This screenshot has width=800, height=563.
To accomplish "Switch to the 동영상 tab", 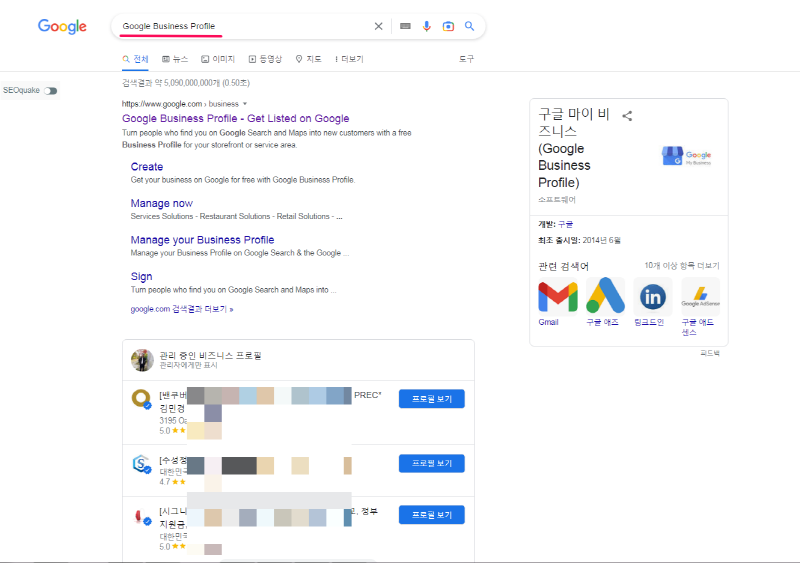I will tap(265, 59).
